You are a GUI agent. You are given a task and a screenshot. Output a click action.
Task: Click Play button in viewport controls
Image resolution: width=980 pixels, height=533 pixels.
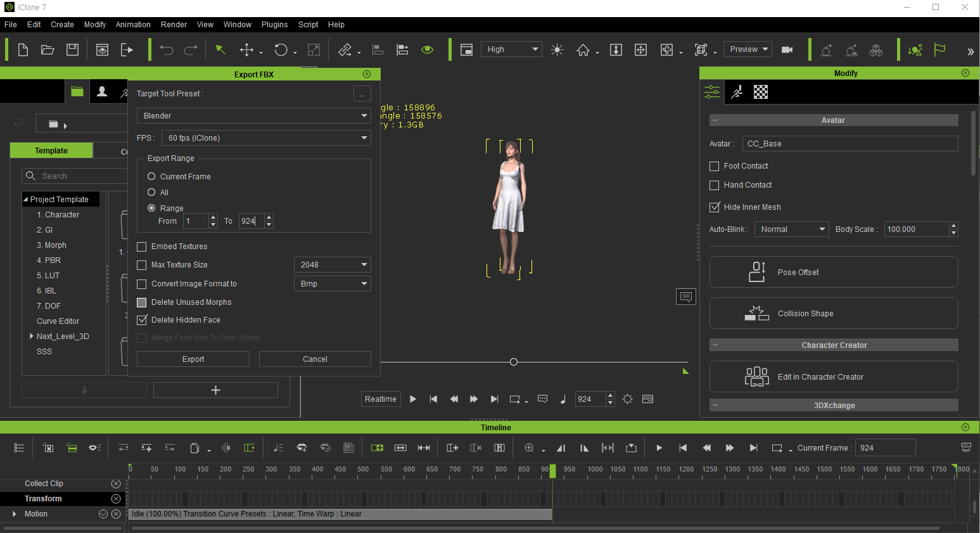tap(413, 399)
